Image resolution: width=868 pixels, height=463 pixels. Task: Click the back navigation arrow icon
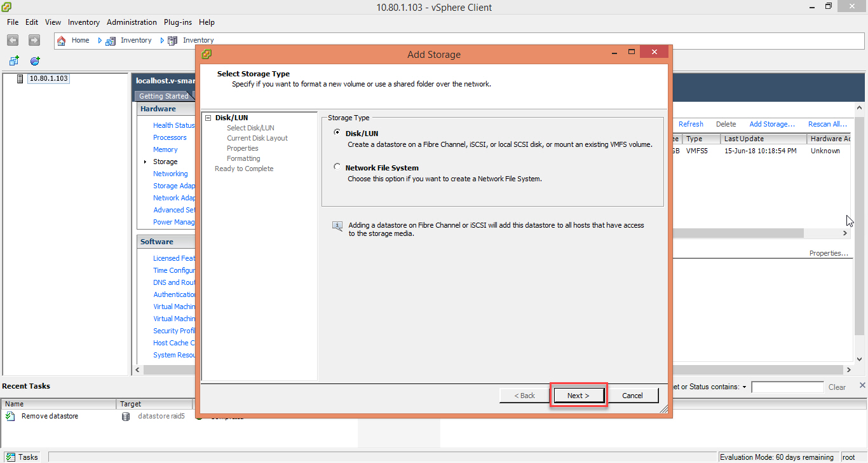pyautogui.click(x=12, y=39)
